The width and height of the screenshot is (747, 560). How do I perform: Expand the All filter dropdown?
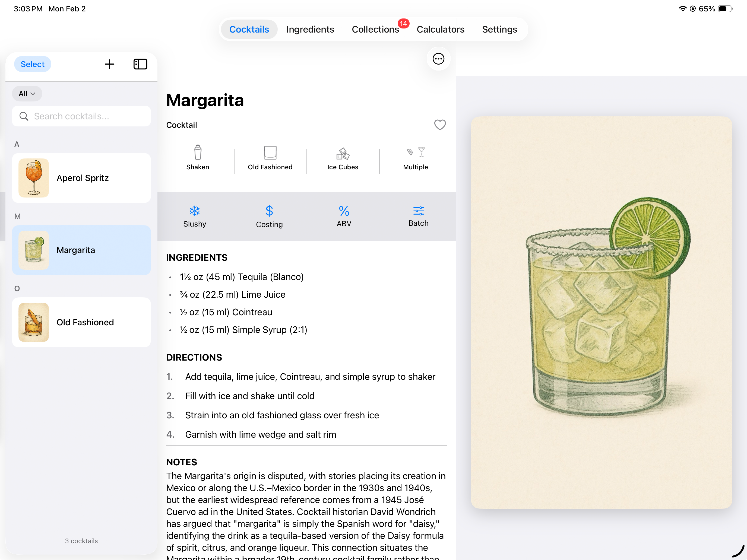[27, 94]
